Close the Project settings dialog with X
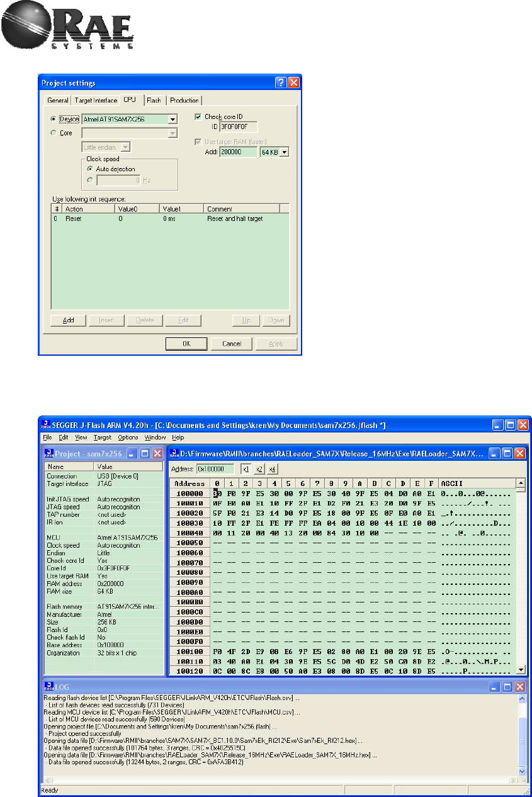The image size is (532, 797). (294, 82)
